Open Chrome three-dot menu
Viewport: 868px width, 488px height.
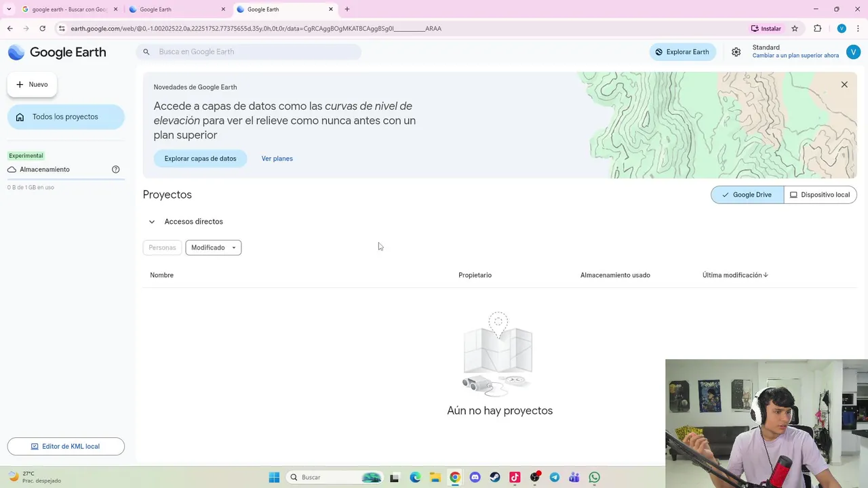tap(859, 28)
